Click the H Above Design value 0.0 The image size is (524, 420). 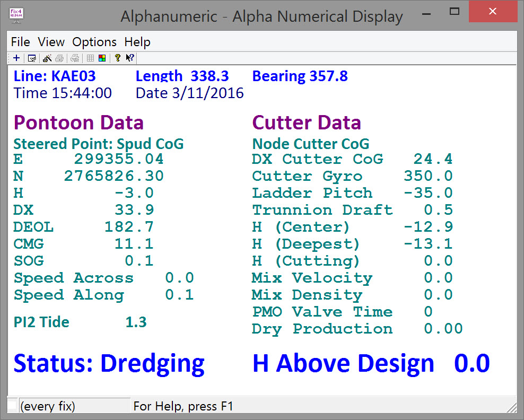[472, 364]
